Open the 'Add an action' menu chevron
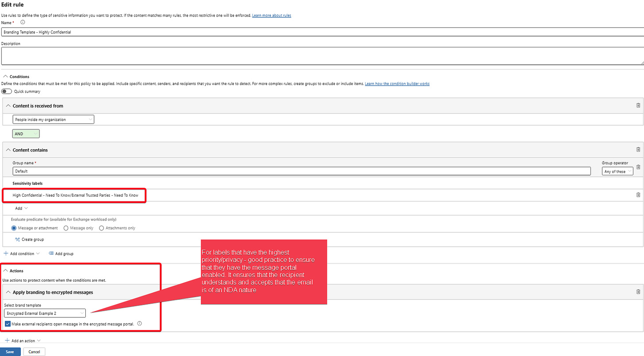The image size is (644, 356). pyautogui.click(x=39, y=341)
